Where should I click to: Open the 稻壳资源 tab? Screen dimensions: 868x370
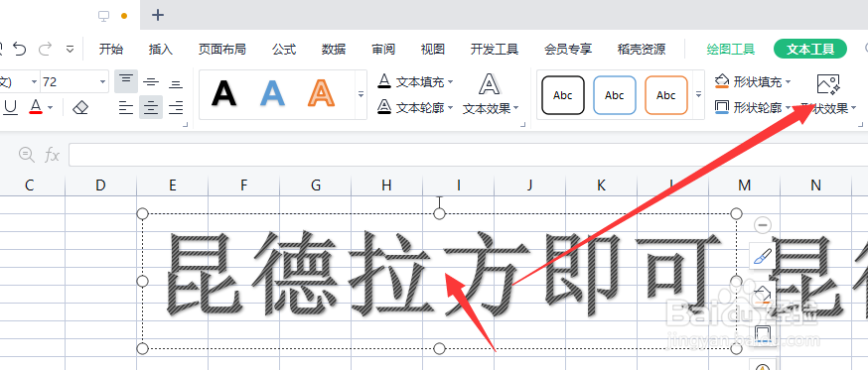click(x=641, y=50)
